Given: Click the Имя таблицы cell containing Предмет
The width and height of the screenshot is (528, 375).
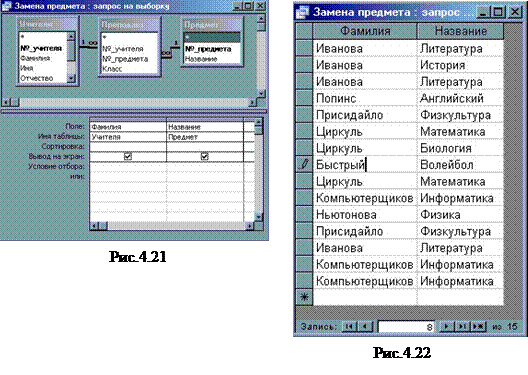Looking at the screenshot, I should (x=205, y=137).
